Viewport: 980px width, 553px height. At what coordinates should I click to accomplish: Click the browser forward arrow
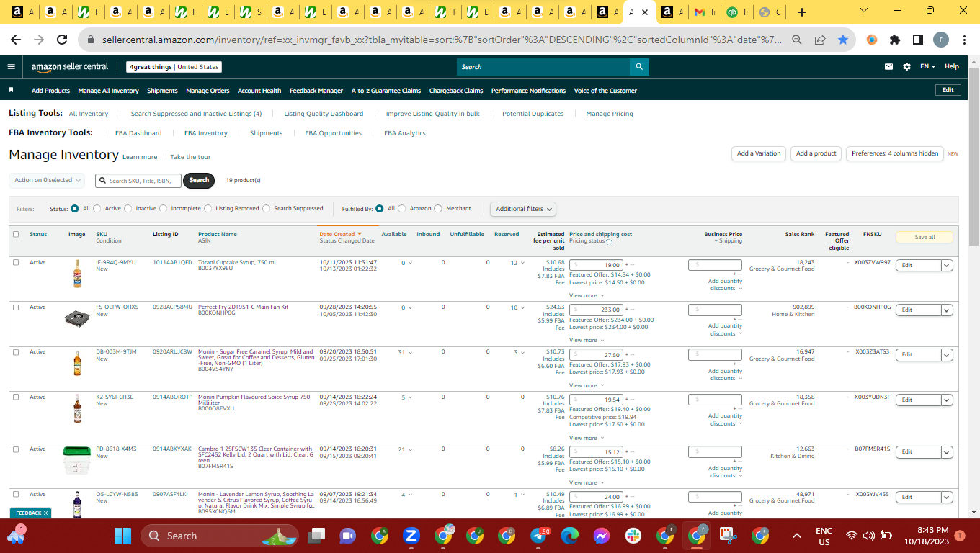pos(39,40)
